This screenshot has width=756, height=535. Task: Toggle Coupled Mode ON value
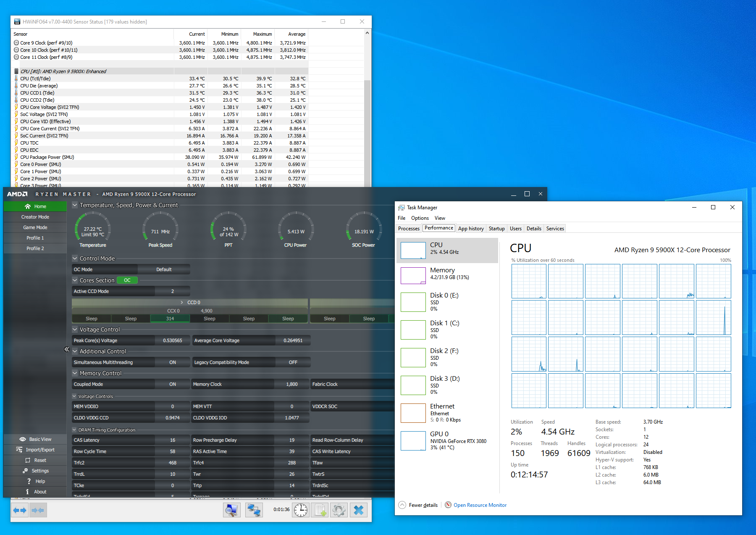173,384
